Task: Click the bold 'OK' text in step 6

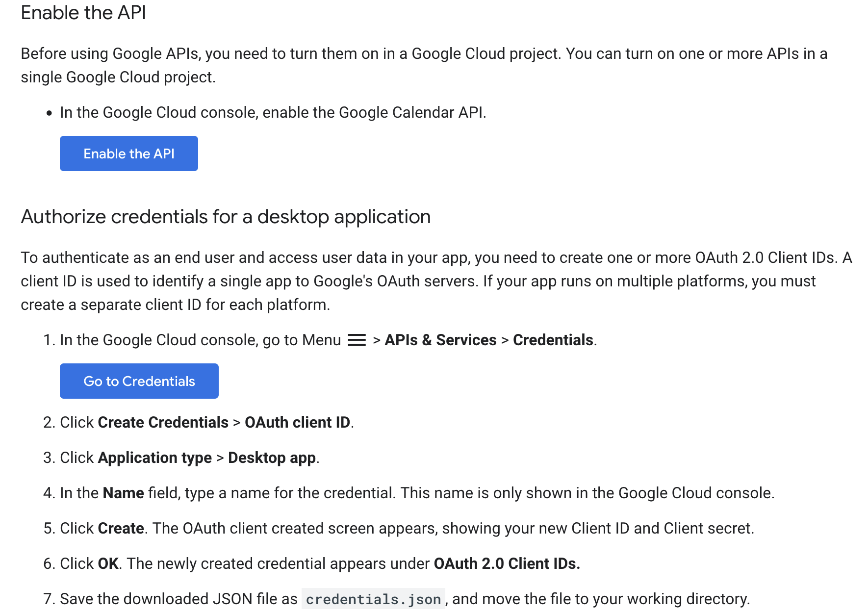Action: click(108, 563)
